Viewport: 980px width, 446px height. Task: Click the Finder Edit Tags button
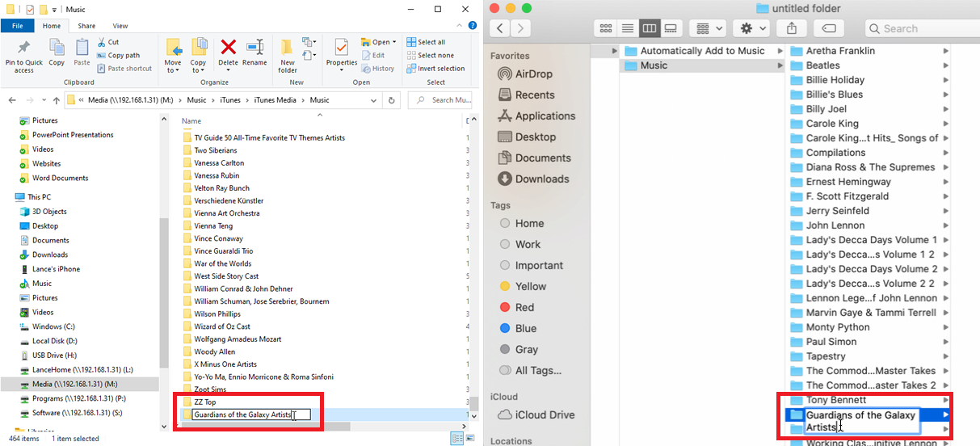click(829, 28)
